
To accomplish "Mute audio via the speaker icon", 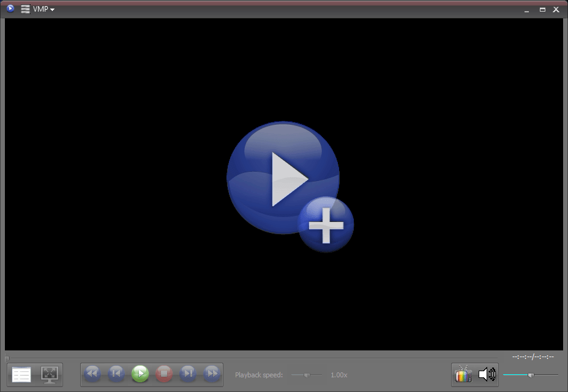I will click(x=487, y=374).
